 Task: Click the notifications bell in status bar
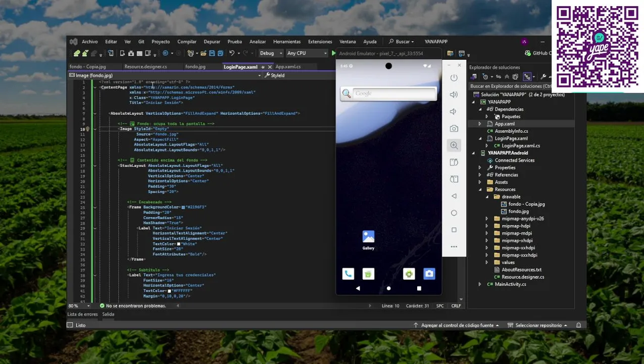coord(579,325)
